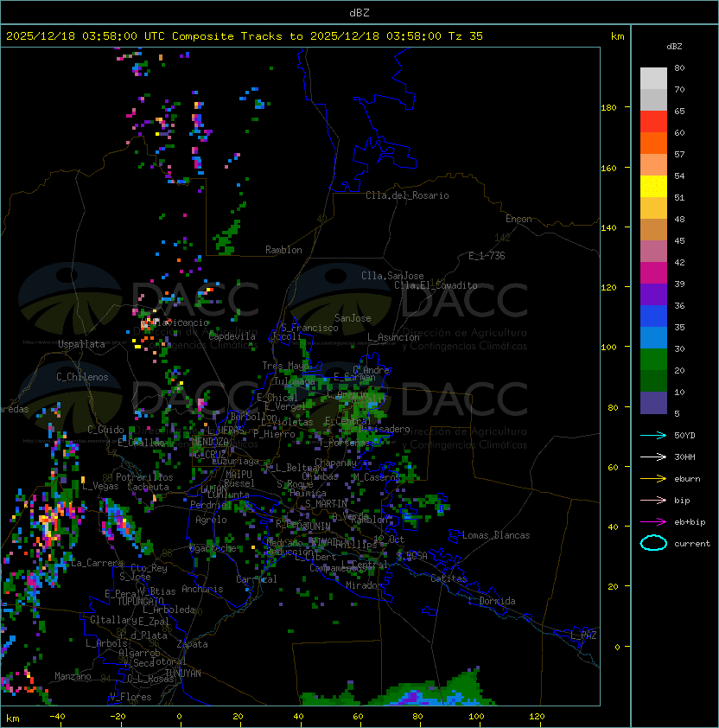Click the eburn yellow arrow legend icon
The height and width of the screenshot is (728, 719).
(x=653, y=479)
